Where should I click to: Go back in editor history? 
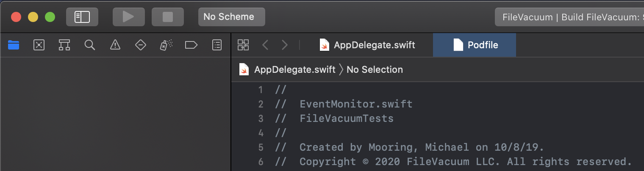click(x=265, y=45)
